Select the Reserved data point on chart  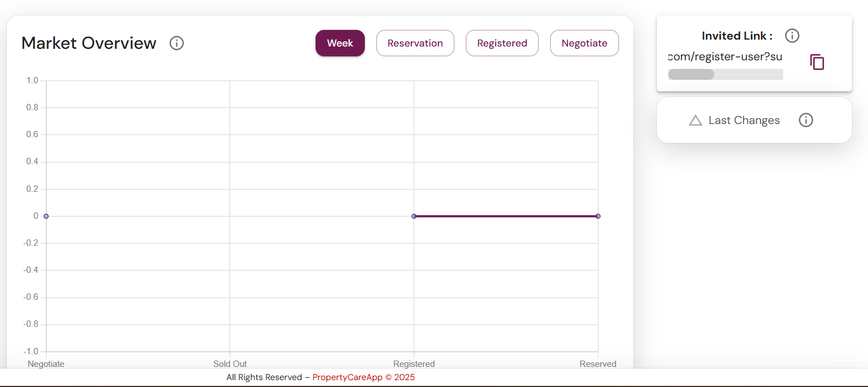point(598,216)
